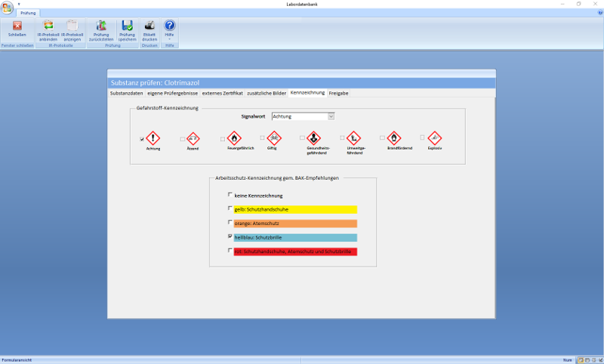Enable the Ätzend hazard checkbox
Viewport: 604px width, 364px height.
[183, 139]
